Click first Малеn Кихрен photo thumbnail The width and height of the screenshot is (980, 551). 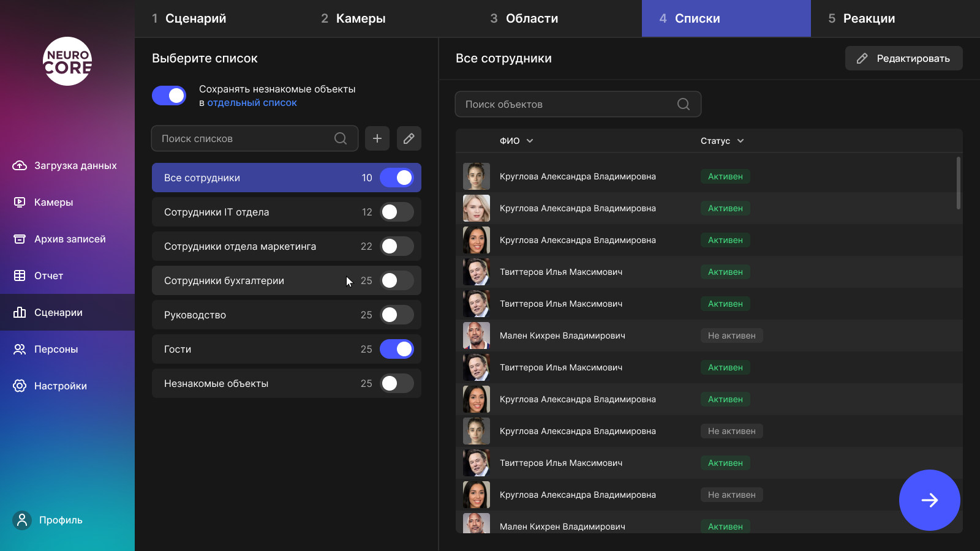477,335
